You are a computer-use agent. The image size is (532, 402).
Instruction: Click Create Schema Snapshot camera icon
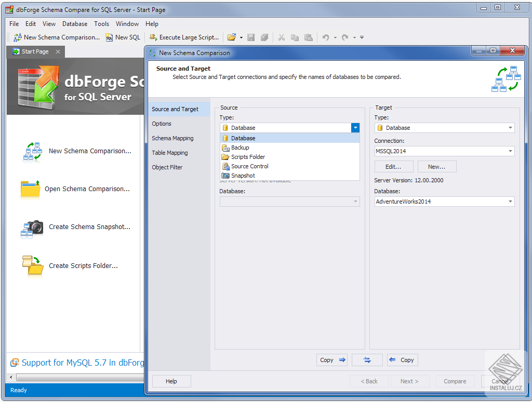pyautogui.click(x=32, y=229)
